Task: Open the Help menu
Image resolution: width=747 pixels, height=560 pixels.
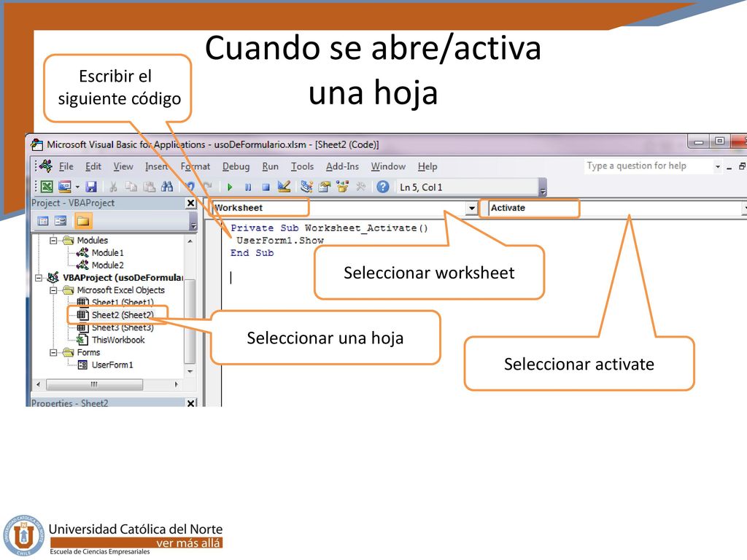Action: coord(427,166)
